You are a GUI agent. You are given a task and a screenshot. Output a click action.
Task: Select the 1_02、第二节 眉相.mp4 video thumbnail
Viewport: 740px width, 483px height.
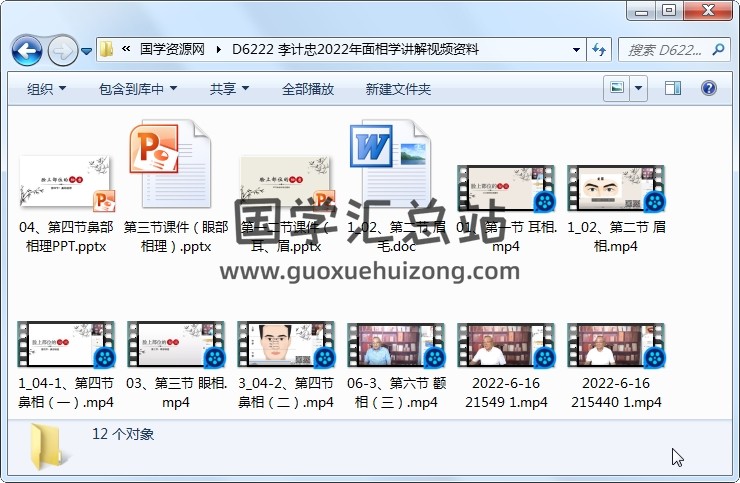[x=616, y=188]
